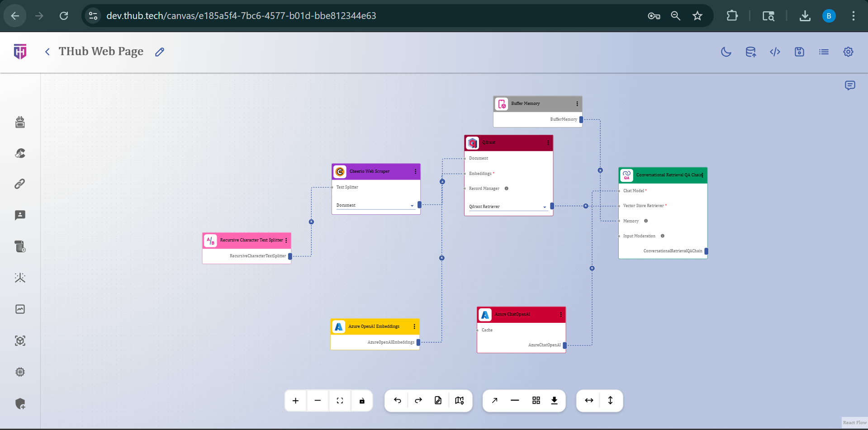Go back using the arrow beside THub Web Page
868x430 pixels.
point(47,52)
